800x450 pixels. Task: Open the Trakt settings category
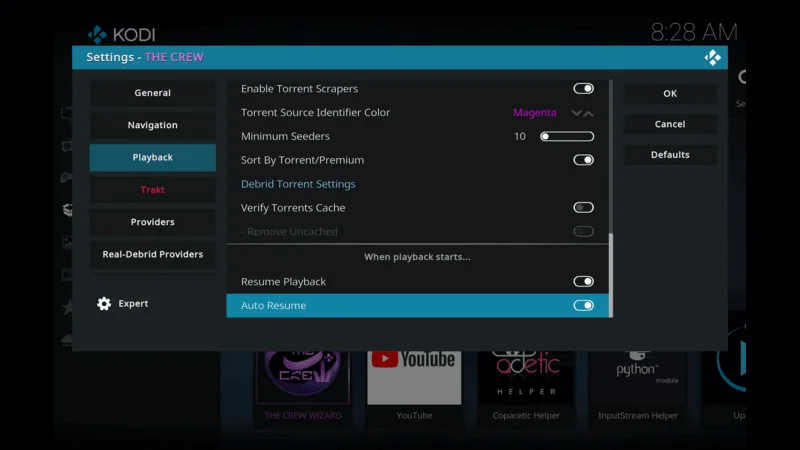tap(152, 190)
